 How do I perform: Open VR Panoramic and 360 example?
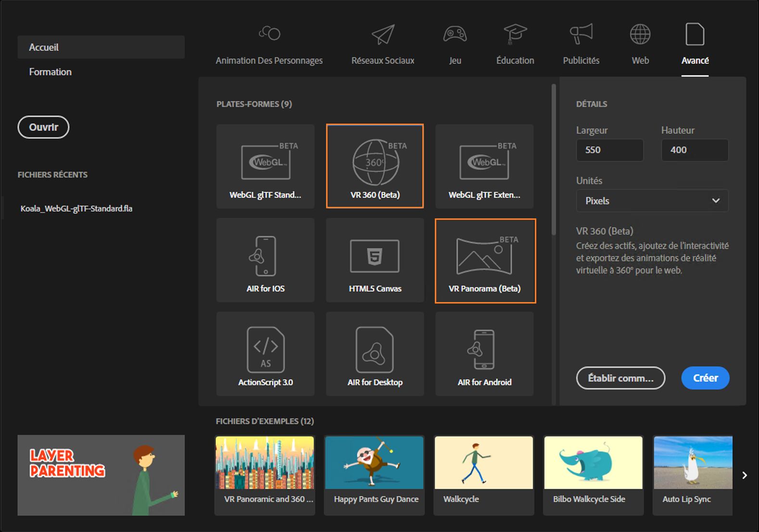click(265, 475)
